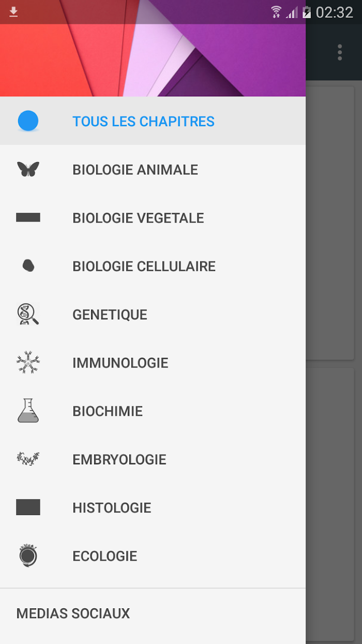Choose GENETIQUE from the drawer

click(153, 314)
